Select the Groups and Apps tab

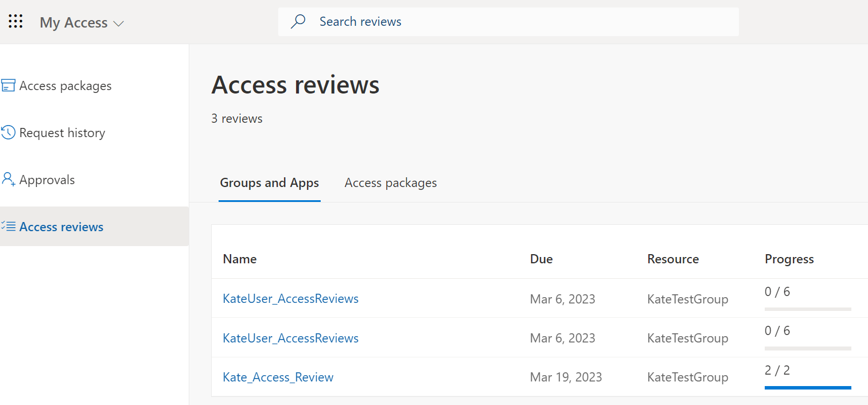coord(269,182)
